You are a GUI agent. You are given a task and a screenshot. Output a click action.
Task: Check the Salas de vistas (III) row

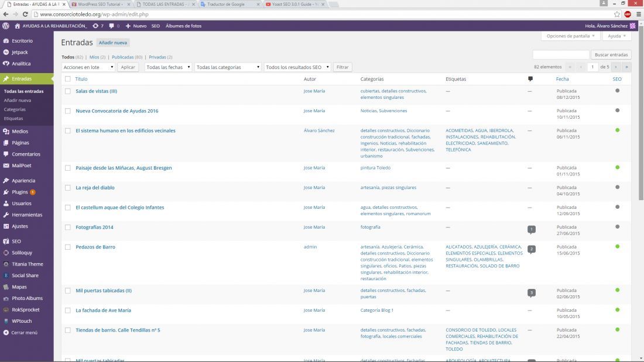pos(68,91)
